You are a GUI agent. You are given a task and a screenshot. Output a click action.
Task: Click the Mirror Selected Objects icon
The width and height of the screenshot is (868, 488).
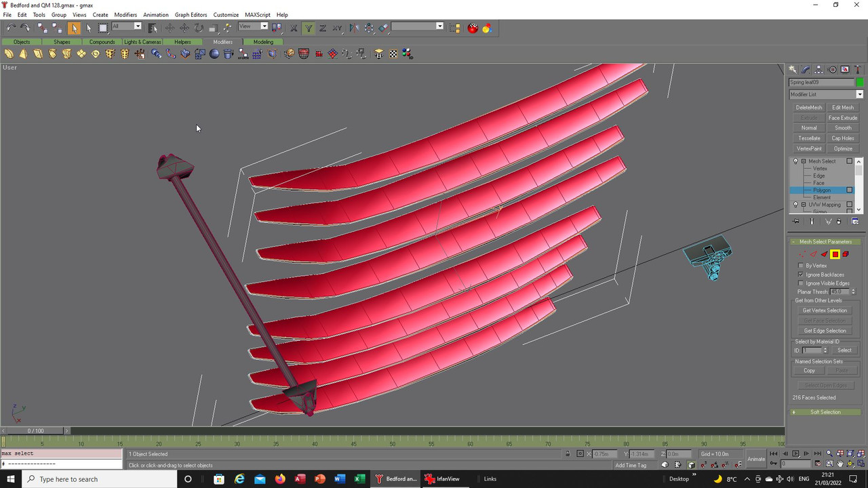[354, 28]
